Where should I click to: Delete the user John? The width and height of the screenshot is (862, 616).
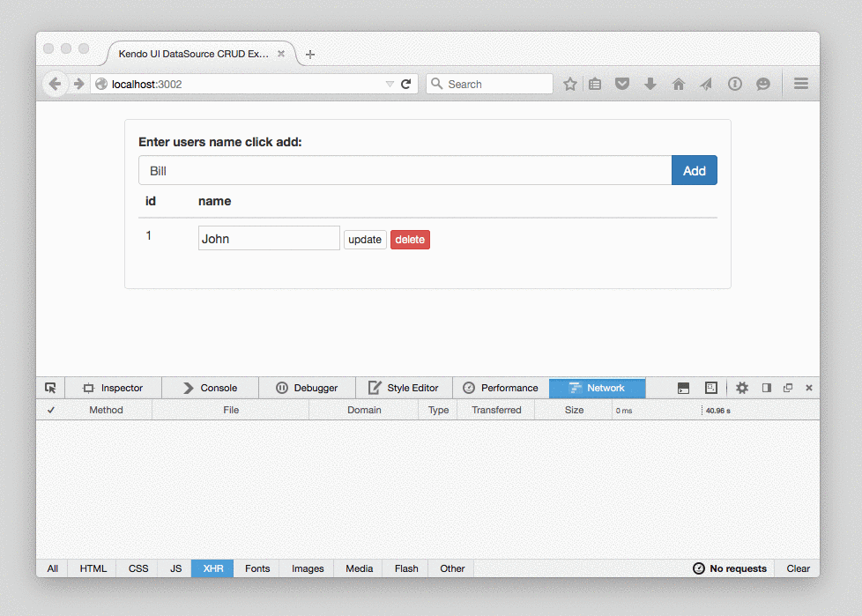click(410, 239)
